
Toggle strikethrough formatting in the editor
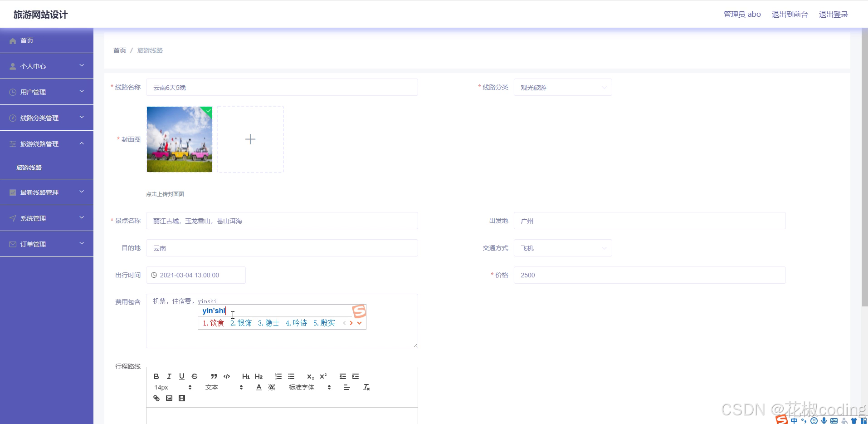tap(195, 376)
